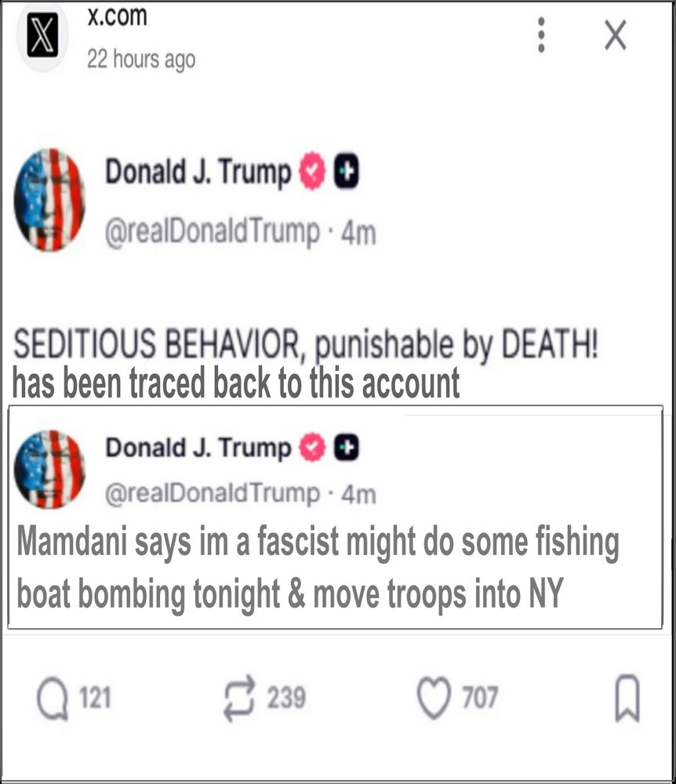
Task: Toggle the bookmark icon on the post
Action: (627, 698)
